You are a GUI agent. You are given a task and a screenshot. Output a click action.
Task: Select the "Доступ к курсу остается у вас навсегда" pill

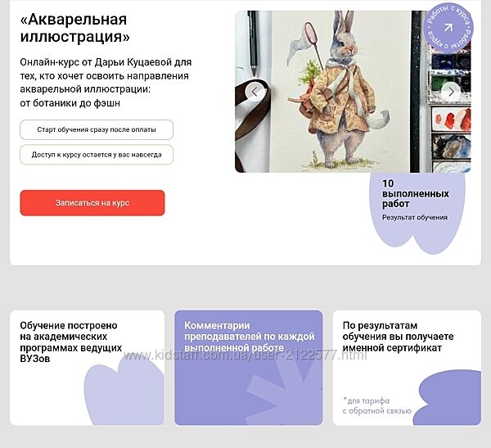[97, 155]
